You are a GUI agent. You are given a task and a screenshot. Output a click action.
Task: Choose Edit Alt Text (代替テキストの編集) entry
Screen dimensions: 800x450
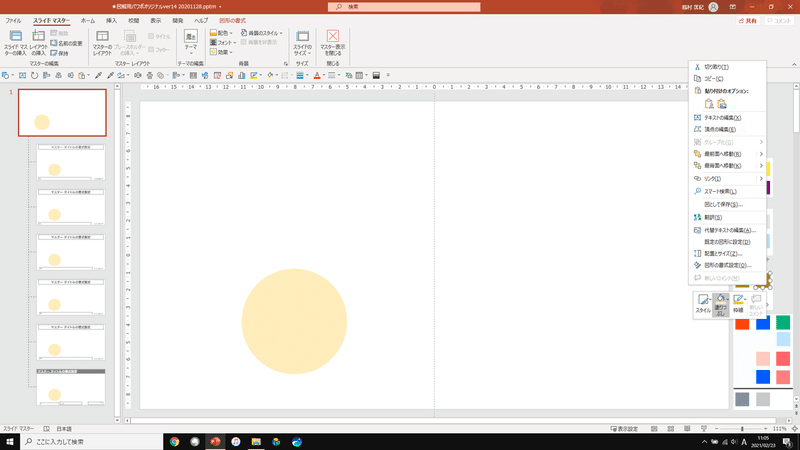727,230
